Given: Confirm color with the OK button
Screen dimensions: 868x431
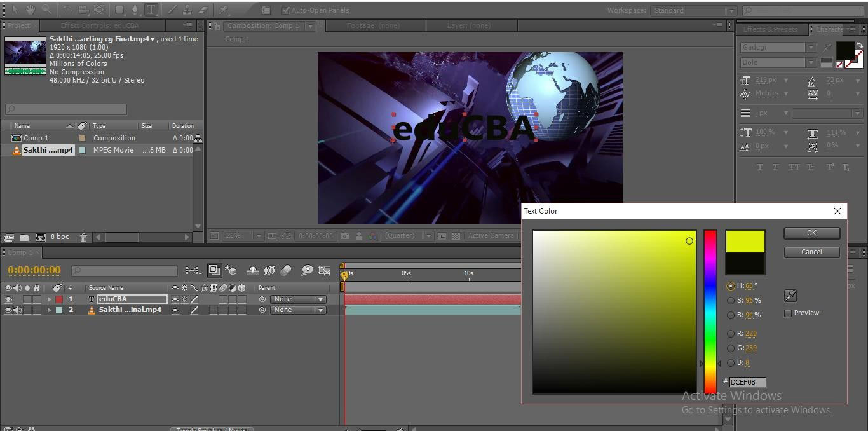Looking at the screenshot, I should [x=811, y=233].
